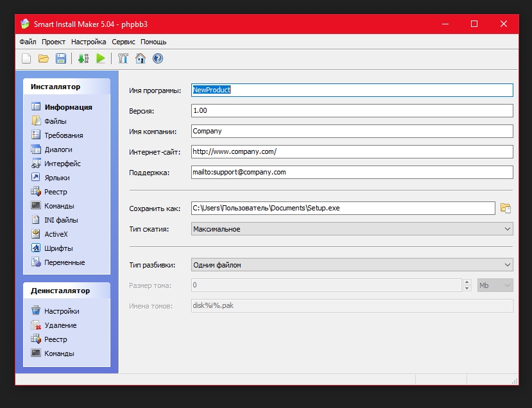Click the Имя компании input field
The width and height of the screenshot is (532, 408).
coord(352,132)
